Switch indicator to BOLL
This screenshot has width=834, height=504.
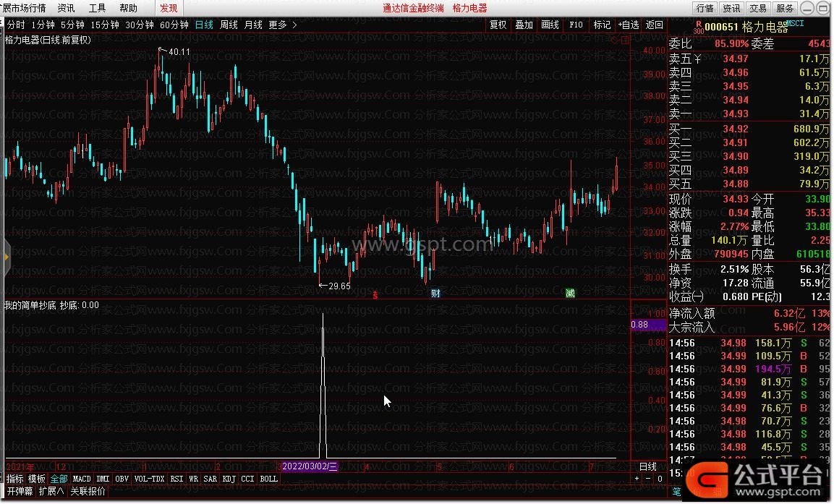(268, 479)
